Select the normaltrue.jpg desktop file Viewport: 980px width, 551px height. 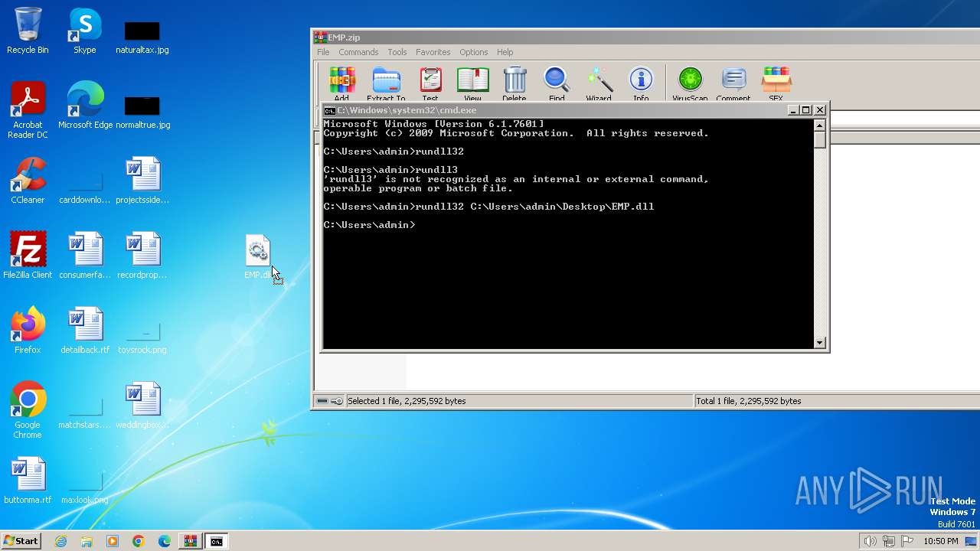click(142, 112)
